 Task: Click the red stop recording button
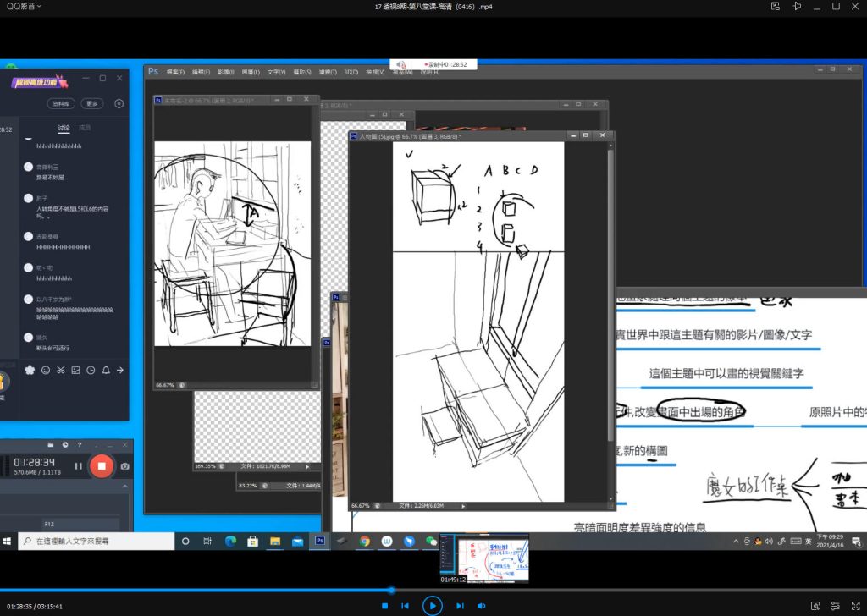[x=102, y=465]
